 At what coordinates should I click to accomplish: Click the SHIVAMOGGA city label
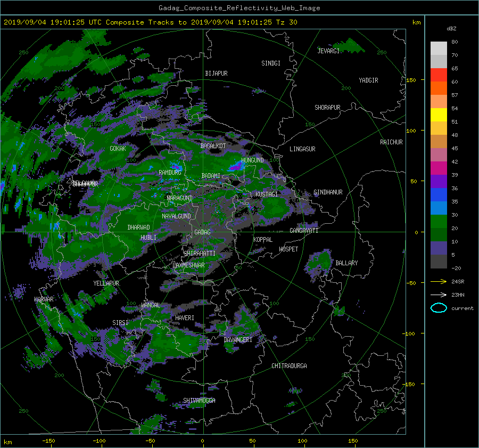[199, 400]
